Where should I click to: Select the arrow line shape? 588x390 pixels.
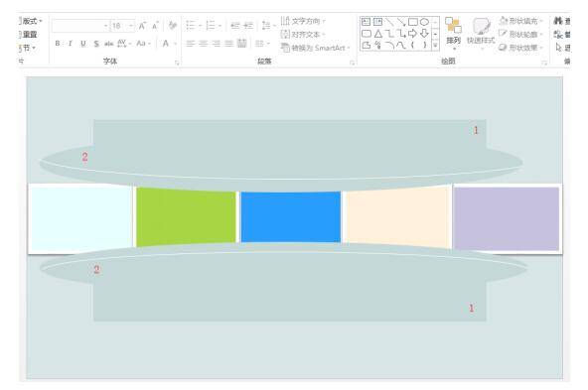(x=401, y=22)
